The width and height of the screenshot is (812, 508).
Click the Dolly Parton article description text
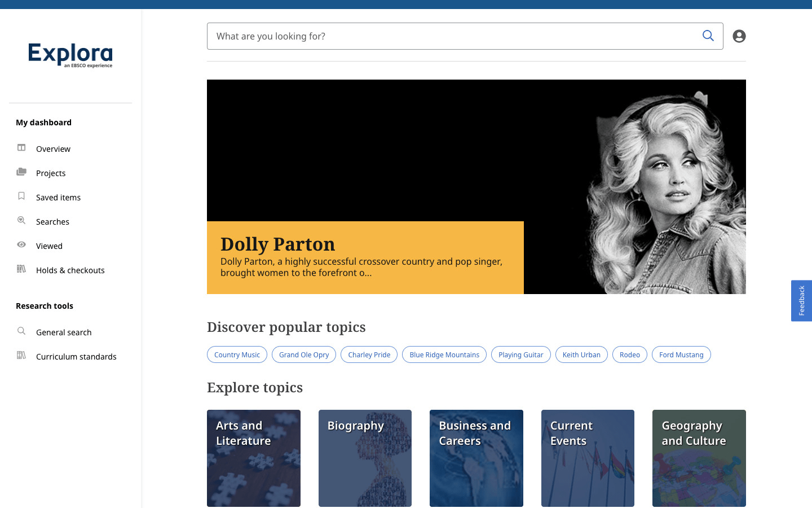361,267
